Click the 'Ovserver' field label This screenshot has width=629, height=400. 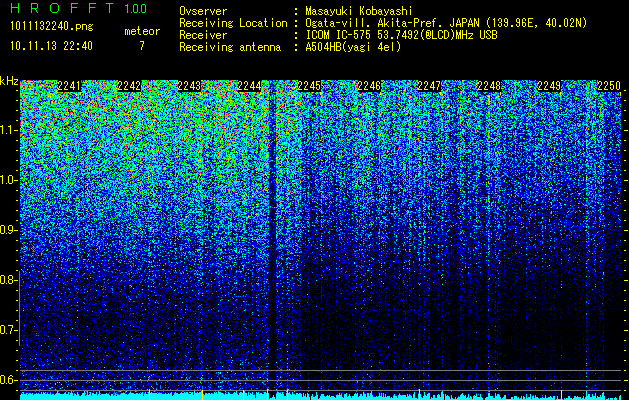(x=203, y=11)
